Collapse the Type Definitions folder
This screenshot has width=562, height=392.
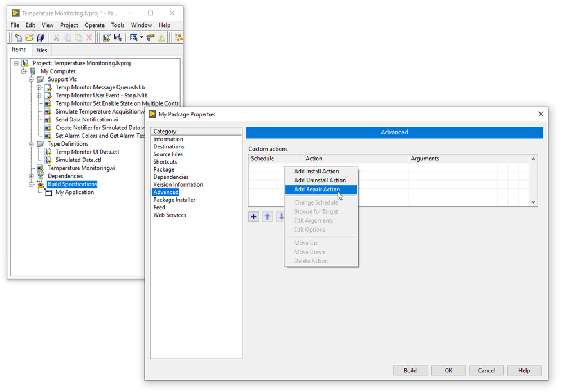pos(31,143)
